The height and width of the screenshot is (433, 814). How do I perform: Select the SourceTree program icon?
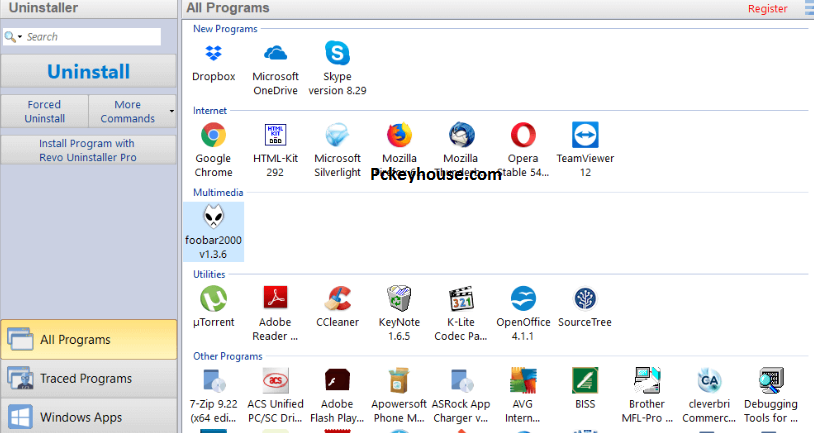click(585, 299)
